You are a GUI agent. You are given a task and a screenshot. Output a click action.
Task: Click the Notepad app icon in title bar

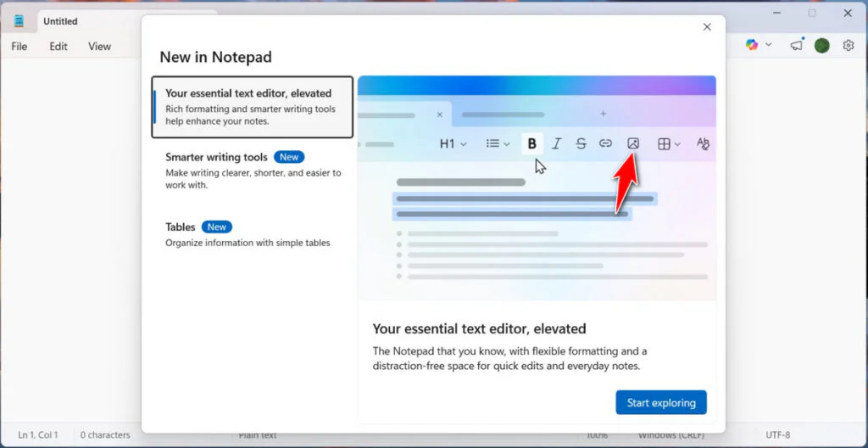(19, 21)
